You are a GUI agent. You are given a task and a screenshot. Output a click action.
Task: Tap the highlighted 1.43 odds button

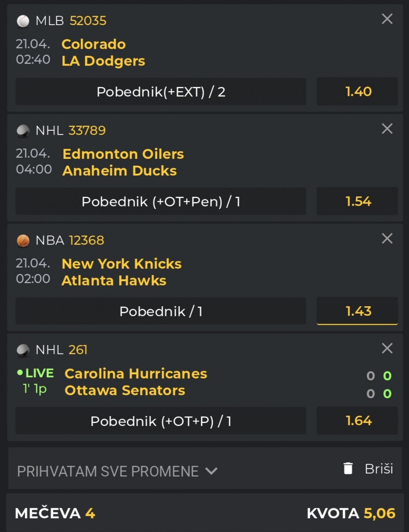tap(357, 311)
